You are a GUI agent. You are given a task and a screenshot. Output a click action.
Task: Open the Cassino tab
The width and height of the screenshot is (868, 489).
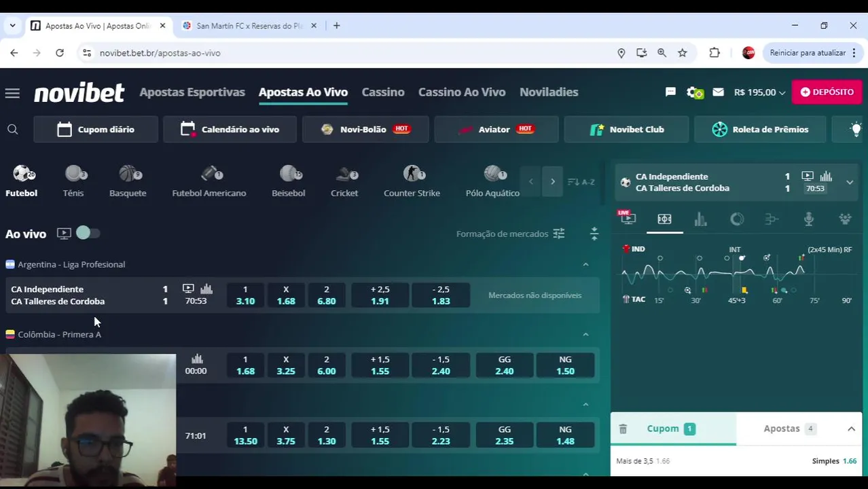(383, 92)
